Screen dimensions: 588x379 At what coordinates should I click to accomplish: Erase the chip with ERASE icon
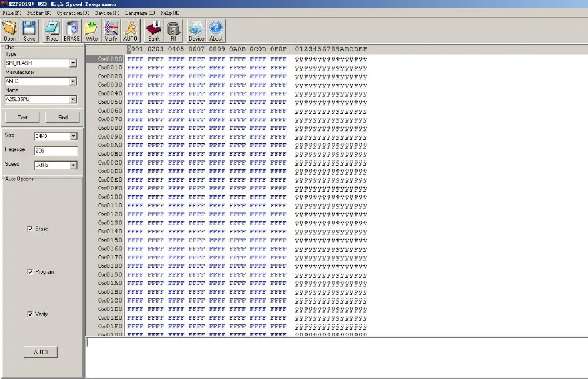point(72,31)
